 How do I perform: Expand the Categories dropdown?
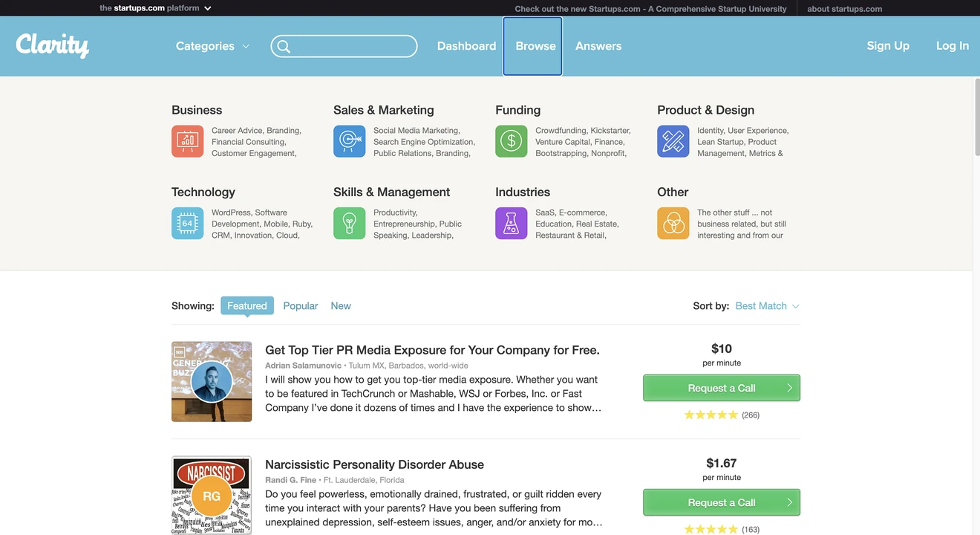pyautogui.click(x=212, y=46)
